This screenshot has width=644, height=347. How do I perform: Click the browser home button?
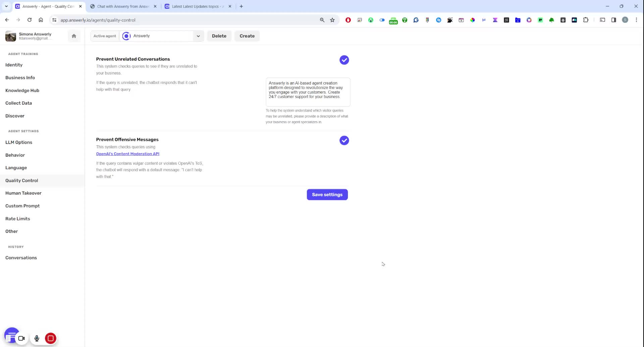41,20
